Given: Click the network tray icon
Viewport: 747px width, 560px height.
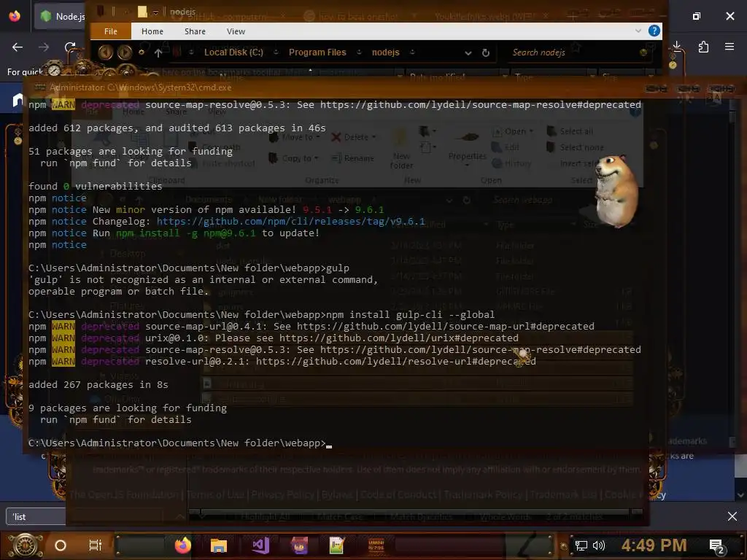Looking at the screenshot, I should 581,545.
